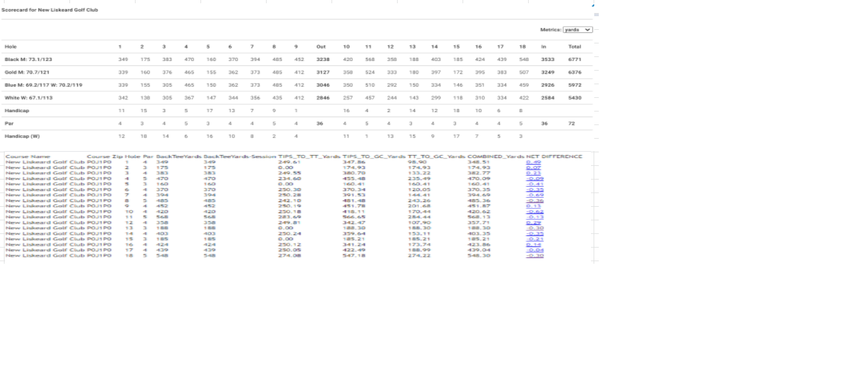
Task: Open the -0.04 net difference link
Action: 535,250
